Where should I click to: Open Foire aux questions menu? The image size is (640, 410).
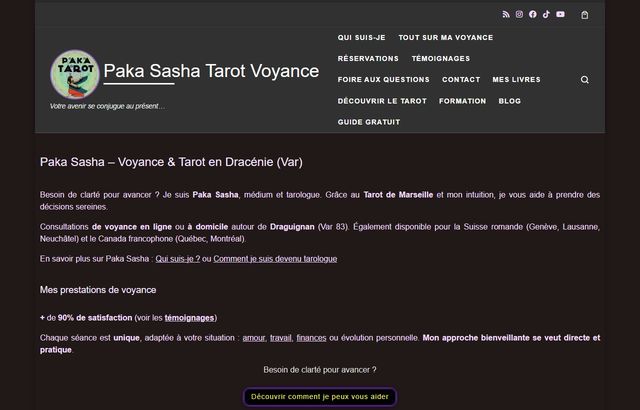(383, 80)
